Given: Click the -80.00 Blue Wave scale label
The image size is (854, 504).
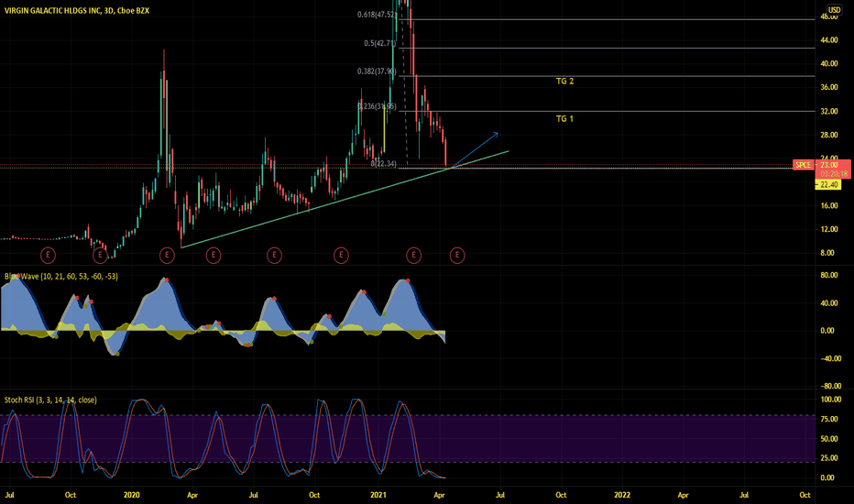Looking at the screenshot, I should (x=830, y=386).
